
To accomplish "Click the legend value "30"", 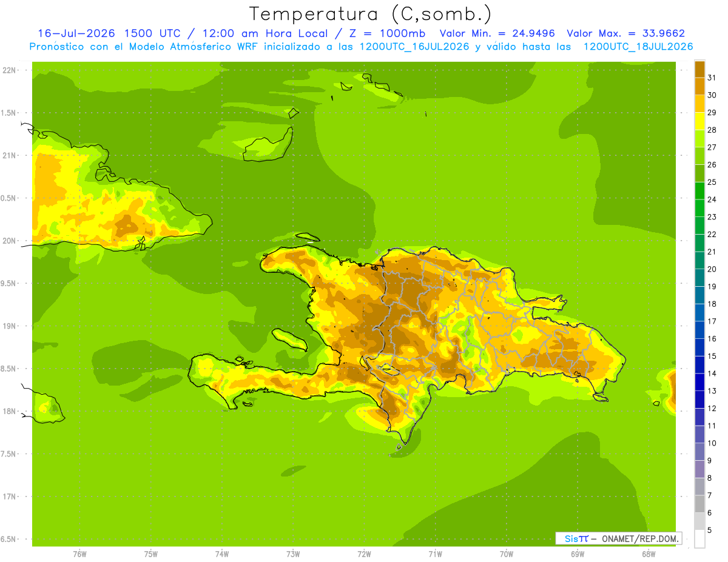I will [712, 95].
